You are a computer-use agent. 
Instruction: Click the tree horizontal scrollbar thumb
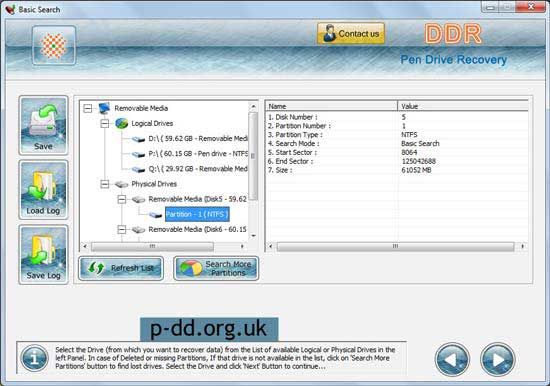[152, 247]
